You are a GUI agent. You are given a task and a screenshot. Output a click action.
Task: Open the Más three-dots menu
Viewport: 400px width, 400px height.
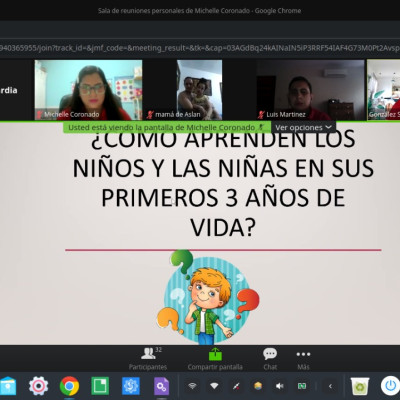(x=303, y=354)
